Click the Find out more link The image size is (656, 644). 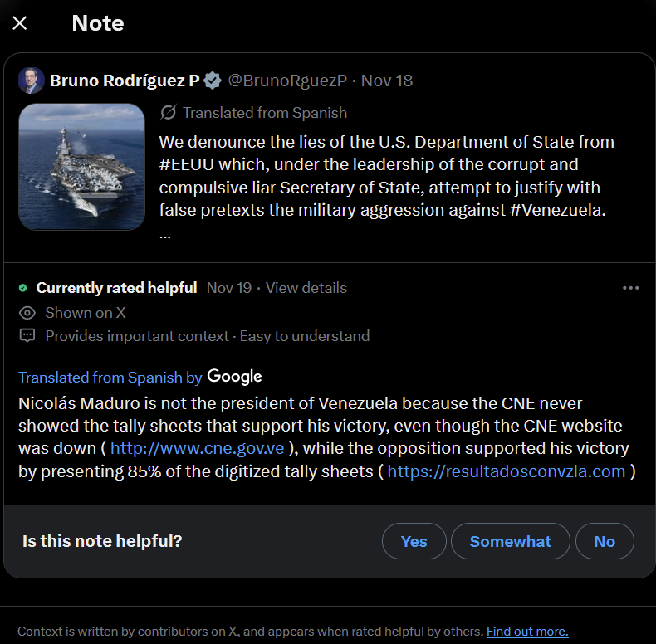pyautogui.click(x=527, y=632)
